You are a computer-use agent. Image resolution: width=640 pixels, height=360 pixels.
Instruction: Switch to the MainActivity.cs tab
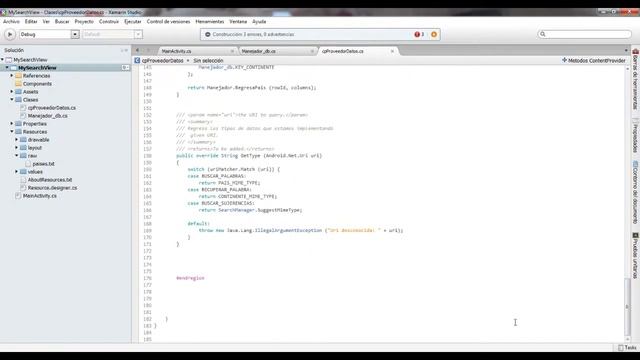pos(176,51)
